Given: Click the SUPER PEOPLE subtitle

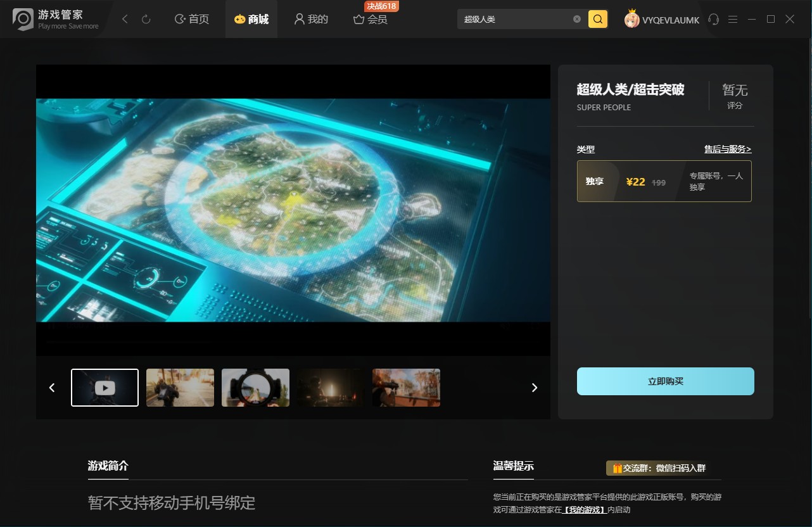Looking at the screenshot, I should [x=604, y=108].
